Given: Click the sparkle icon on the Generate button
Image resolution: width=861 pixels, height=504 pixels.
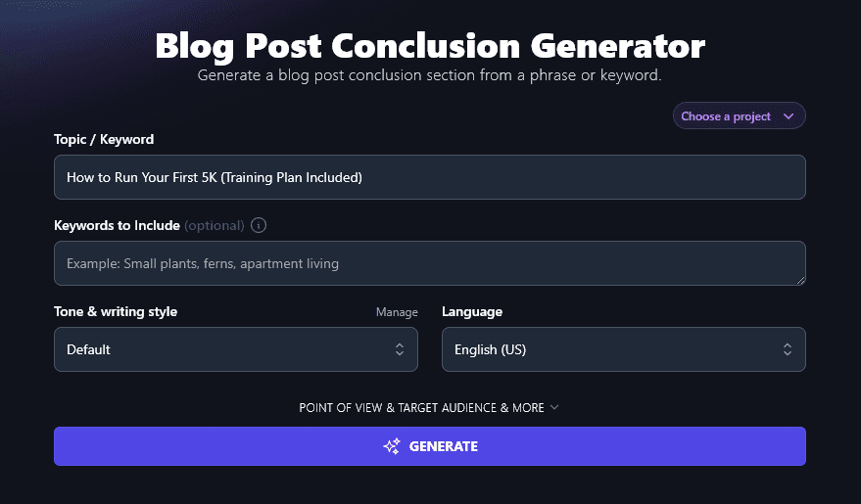Looking at the screenshot, I should (x=392, y=446).
